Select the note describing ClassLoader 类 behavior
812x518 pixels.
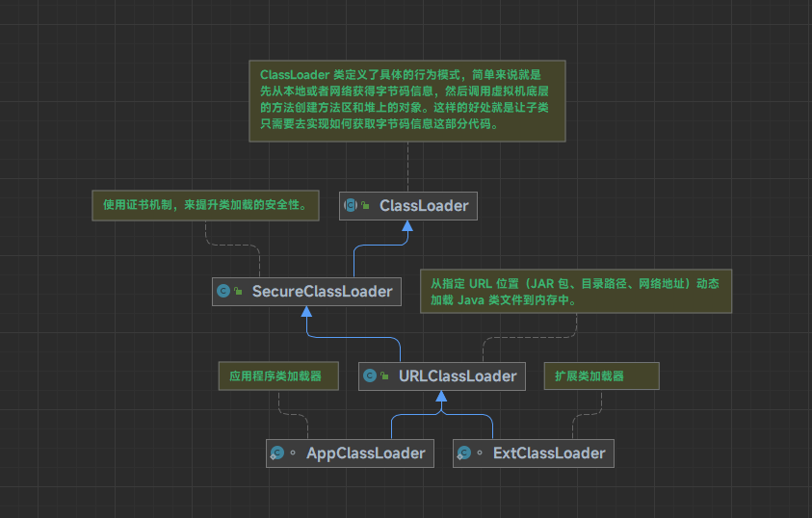point(407,101)
